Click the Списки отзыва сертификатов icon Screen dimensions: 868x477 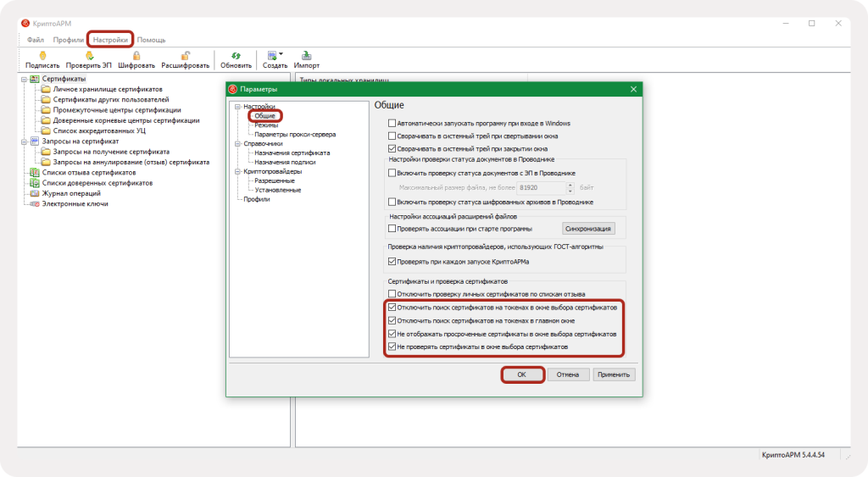point(34,173)
